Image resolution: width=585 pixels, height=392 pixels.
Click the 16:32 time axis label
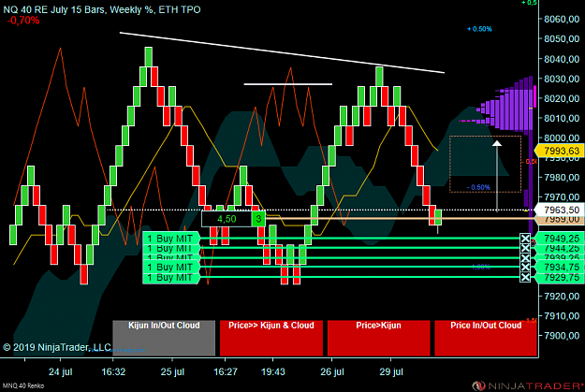[113, 371]
